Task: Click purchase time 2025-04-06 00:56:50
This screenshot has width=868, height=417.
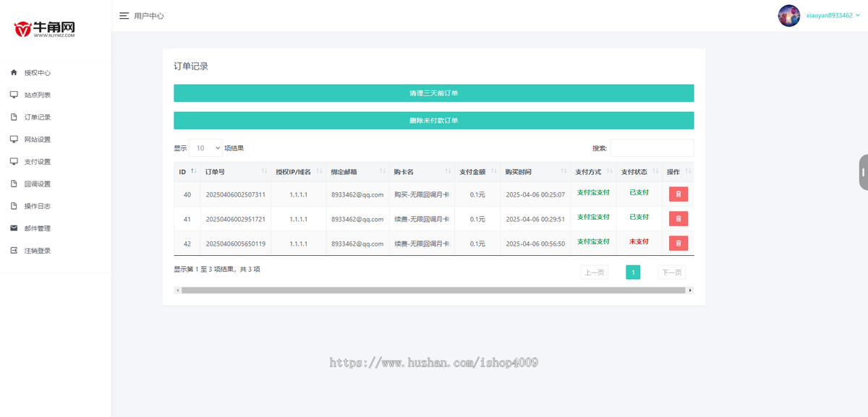Action: coord(535,244)
